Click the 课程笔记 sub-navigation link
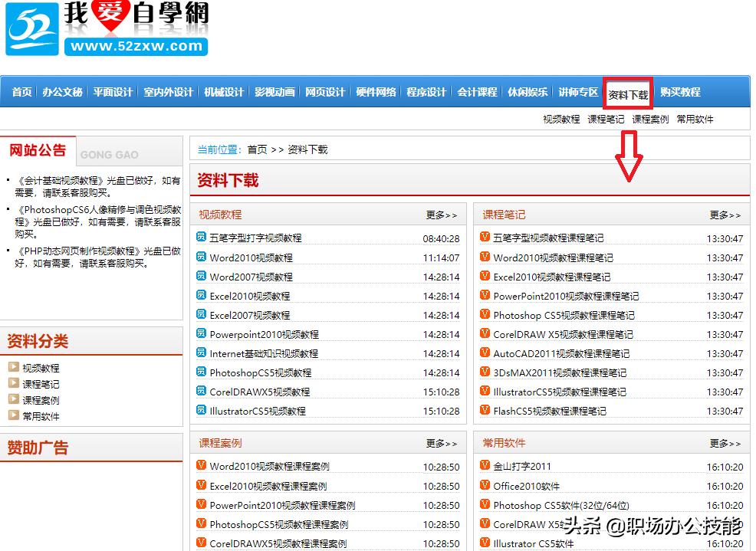 coord(605,120)
